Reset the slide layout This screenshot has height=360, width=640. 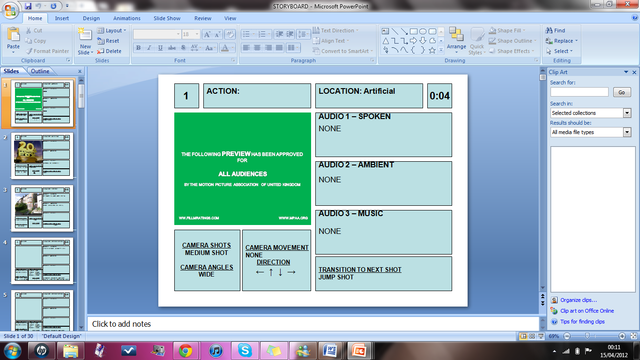coord(109,41)
